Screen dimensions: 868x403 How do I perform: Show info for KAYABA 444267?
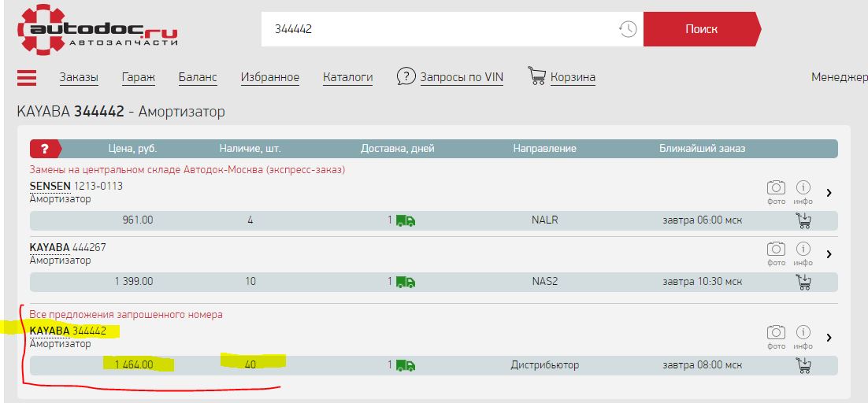(x=803, y=253)
